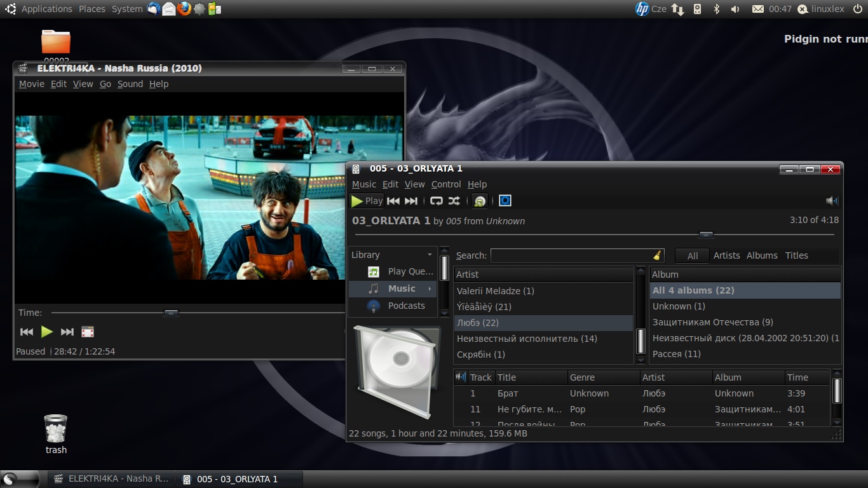Filter search by Titles
This screenshot has width=868, height=488.
click(x=796, y=255)
